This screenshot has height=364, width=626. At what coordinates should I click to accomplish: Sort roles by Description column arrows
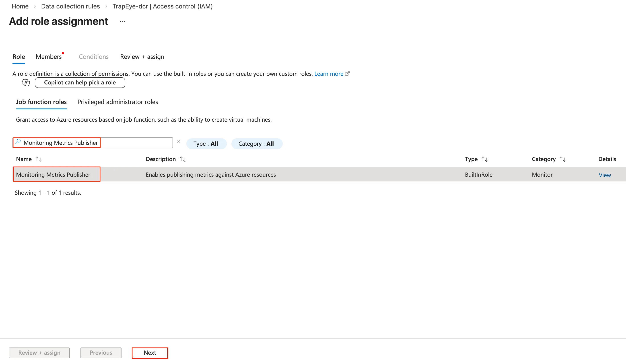click(x=183, y=159)
